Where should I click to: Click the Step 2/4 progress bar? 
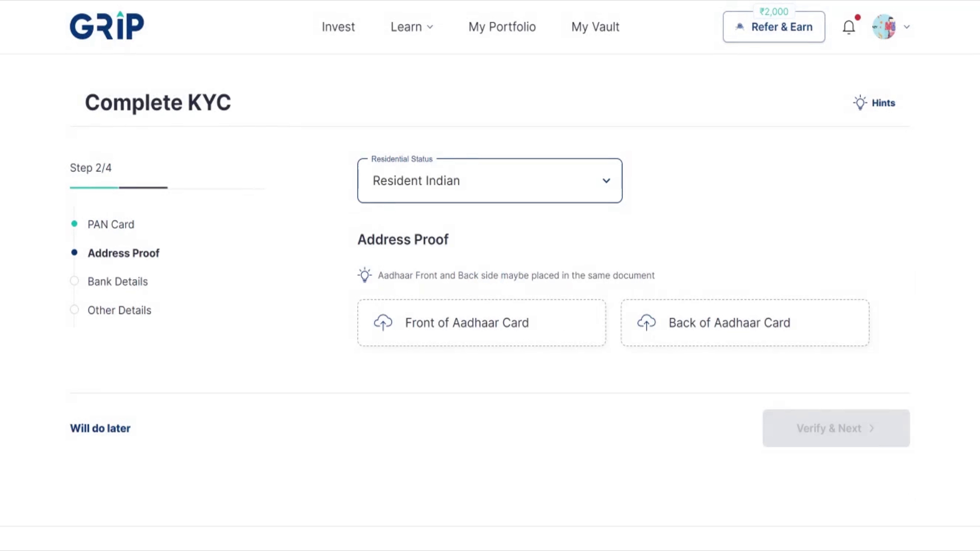coord(167,188)
